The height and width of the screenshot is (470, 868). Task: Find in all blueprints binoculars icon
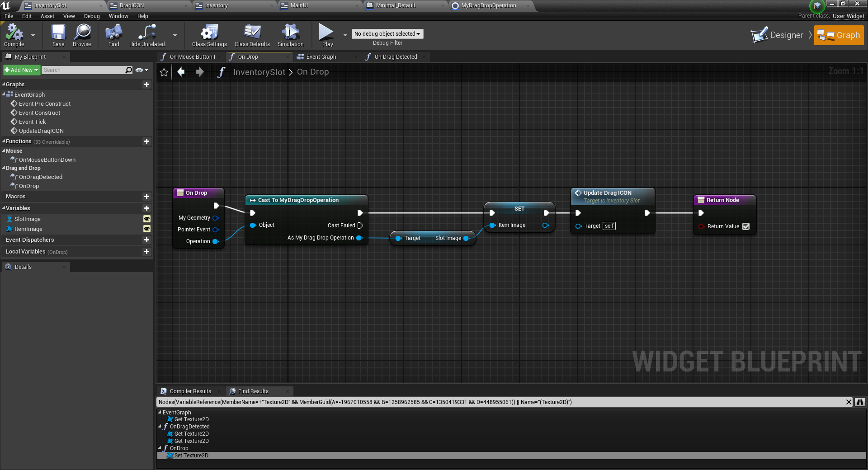tap(860, 402)
